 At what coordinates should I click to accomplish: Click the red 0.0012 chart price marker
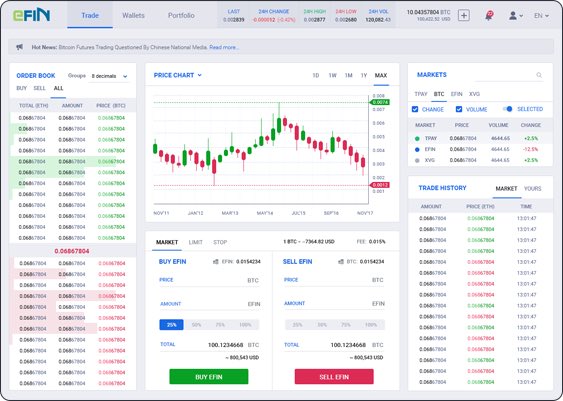tap(379, 185)
